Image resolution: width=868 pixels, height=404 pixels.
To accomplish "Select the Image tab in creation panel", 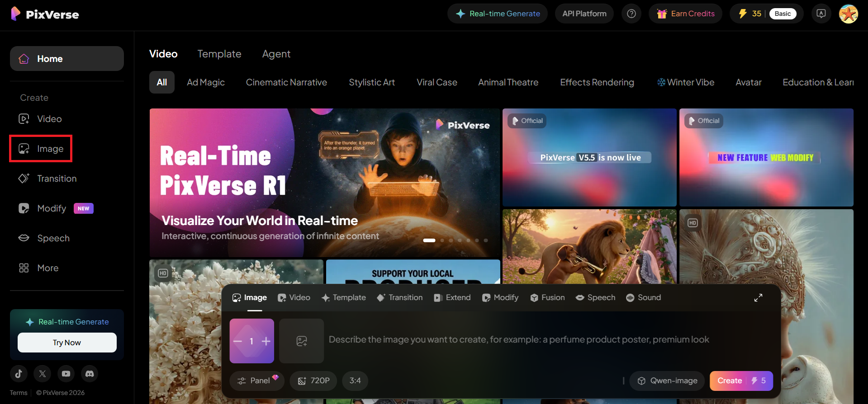I will (250, 297).
